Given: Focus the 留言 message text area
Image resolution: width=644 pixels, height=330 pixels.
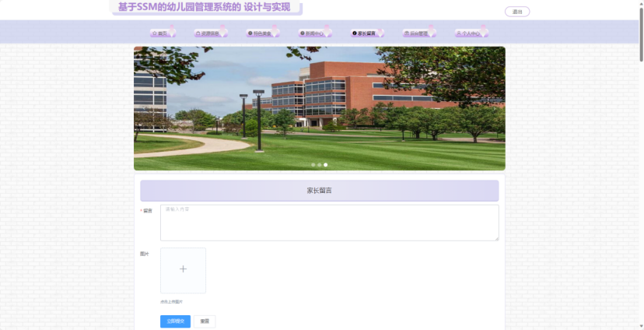Looking at the screenshot, I should 330,223.
